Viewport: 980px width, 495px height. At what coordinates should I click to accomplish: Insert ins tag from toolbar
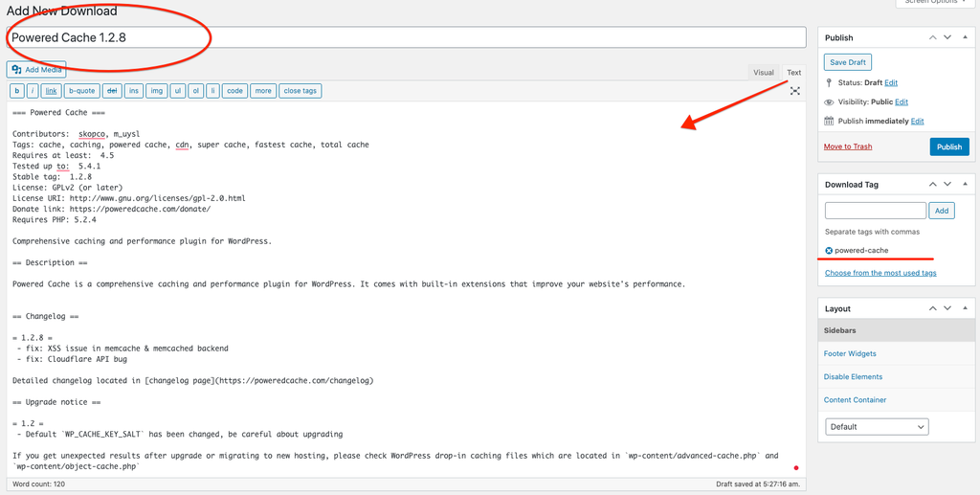pyautogui.click(x=134, y=91)
